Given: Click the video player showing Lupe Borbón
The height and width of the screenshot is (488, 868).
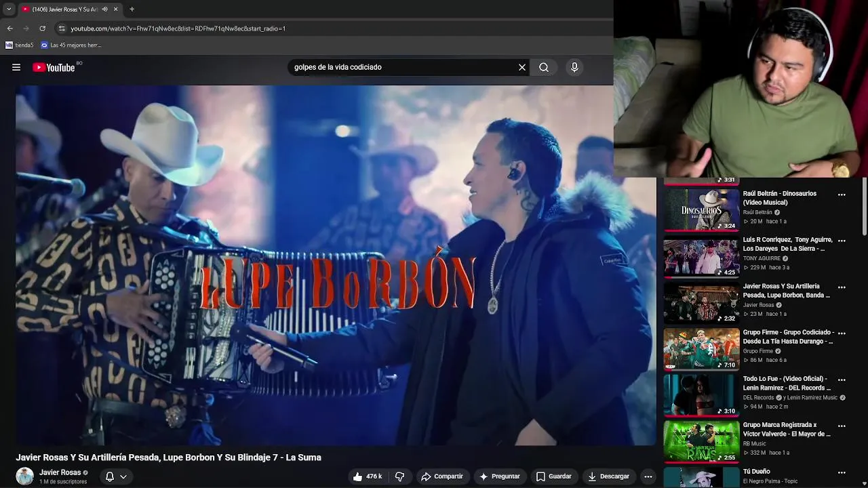Looking at the screenshot, I should point(336,265).
